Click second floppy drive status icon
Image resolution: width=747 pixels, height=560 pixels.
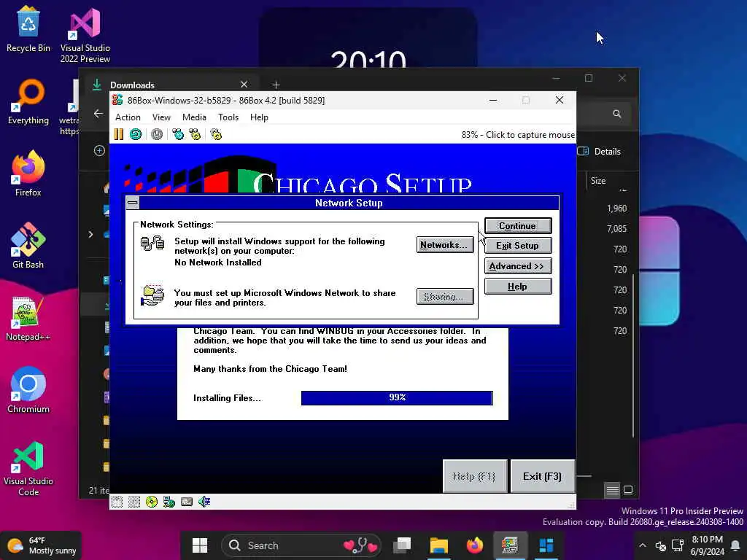(x=134, y=502)
